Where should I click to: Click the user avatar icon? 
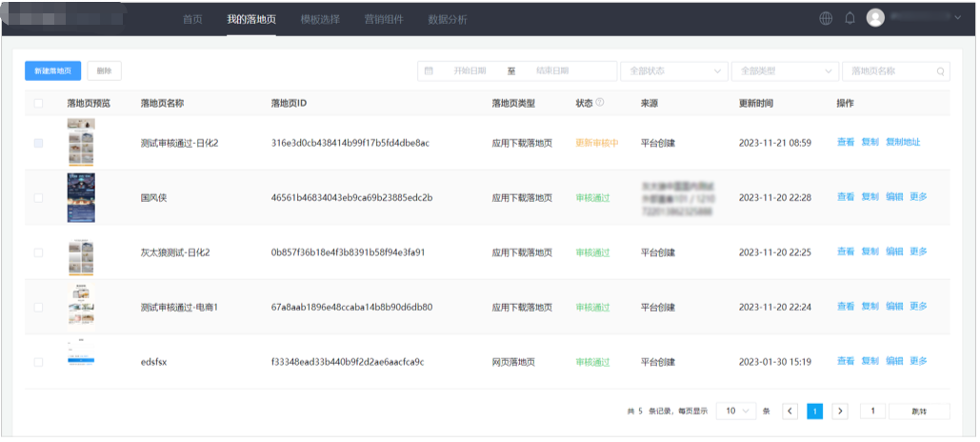[875, 18]
